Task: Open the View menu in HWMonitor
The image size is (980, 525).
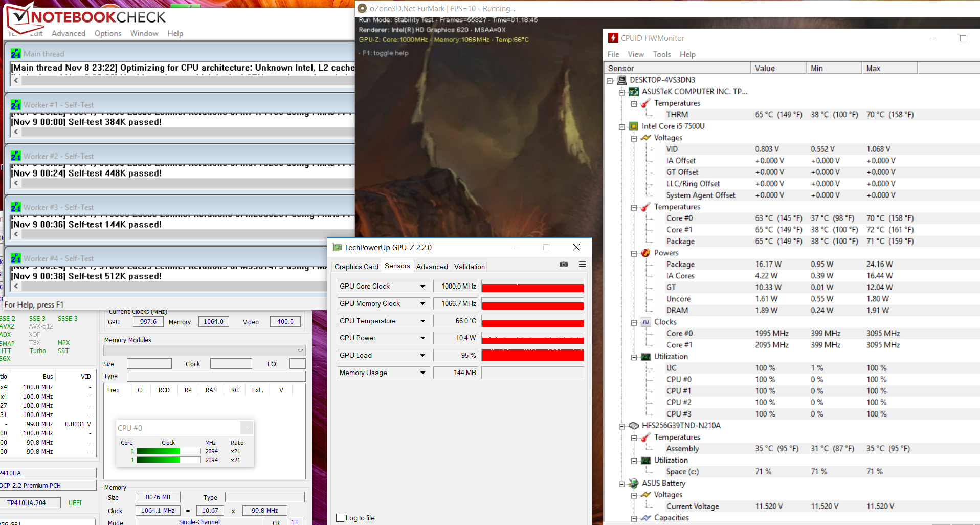Action: [636, 54]
